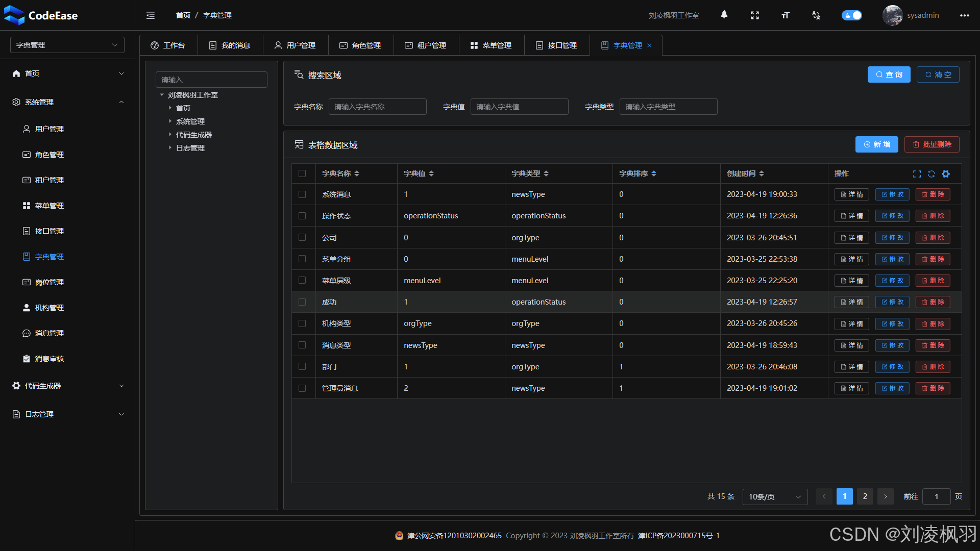Click the 字典名称 search input field

377,107
